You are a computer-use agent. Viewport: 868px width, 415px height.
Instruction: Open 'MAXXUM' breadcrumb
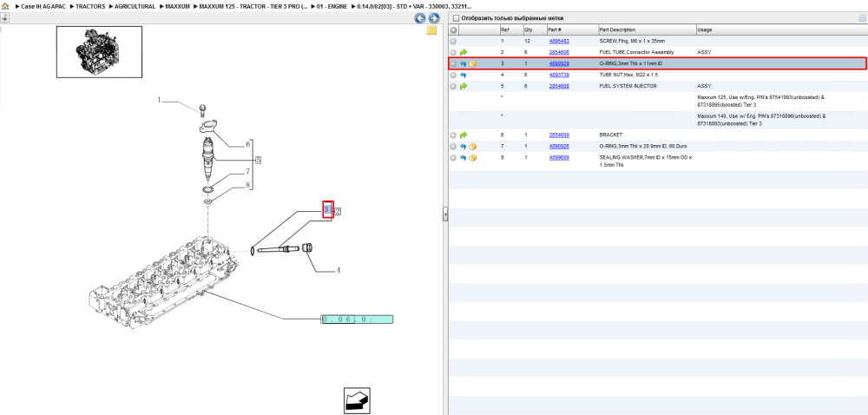(177, 6)
